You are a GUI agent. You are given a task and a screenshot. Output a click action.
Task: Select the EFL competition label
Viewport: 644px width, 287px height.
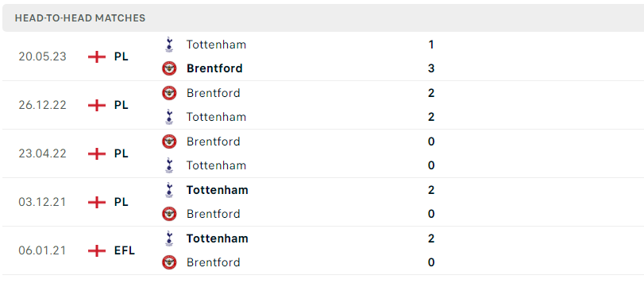125,250
